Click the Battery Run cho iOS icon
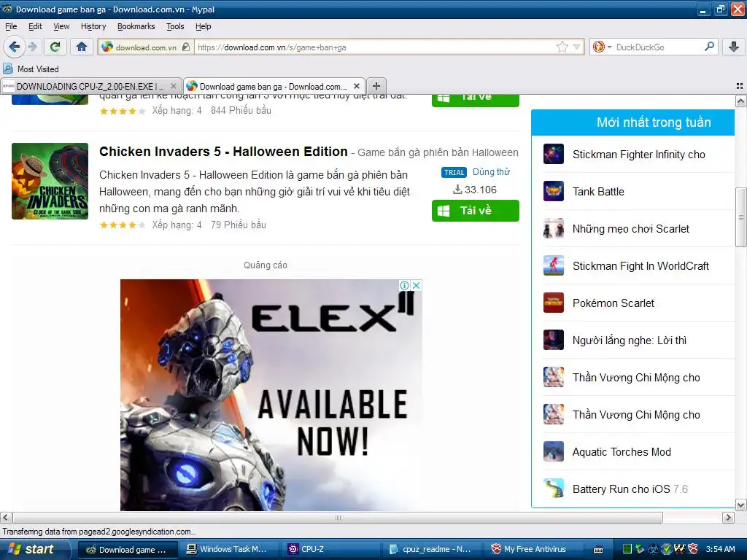This screenshot has width=747, height=560. click(x=554, y=489)
